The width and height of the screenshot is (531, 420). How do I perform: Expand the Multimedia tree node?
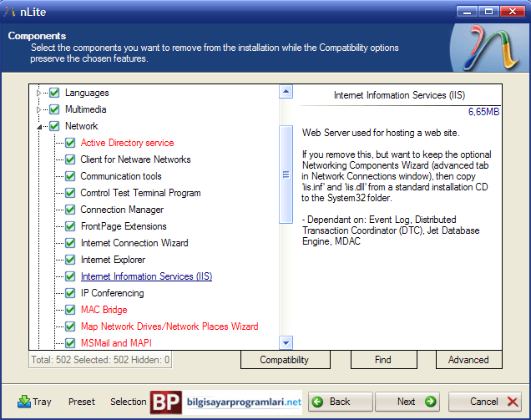[38, 109]
